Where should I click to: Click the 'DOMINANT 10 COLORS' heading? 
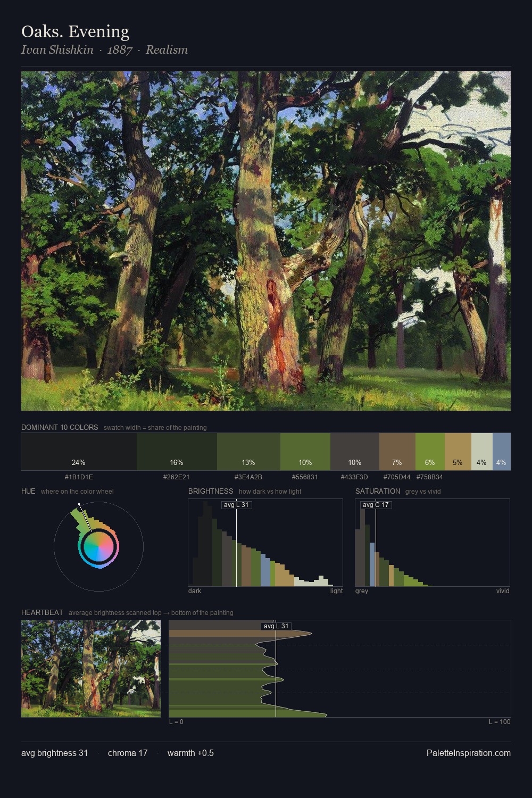click(x=60, y=427)
